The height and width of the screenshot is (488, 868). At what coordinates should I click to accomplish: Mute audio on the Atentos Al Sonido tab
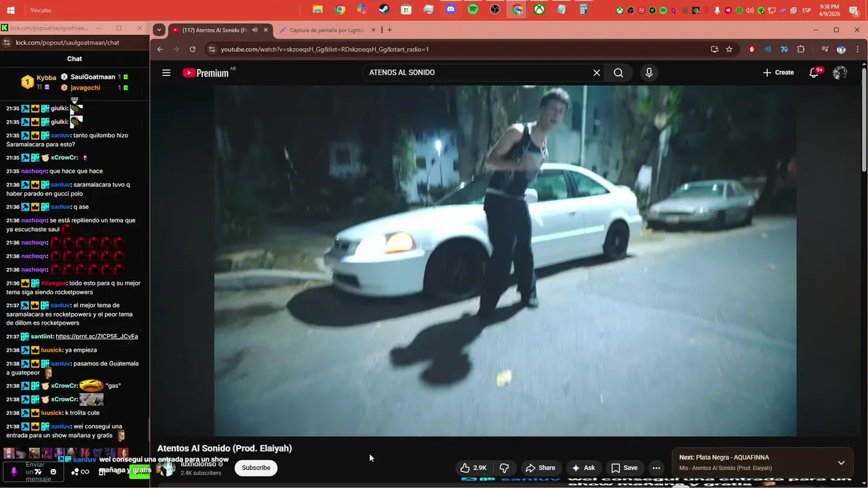254,30
